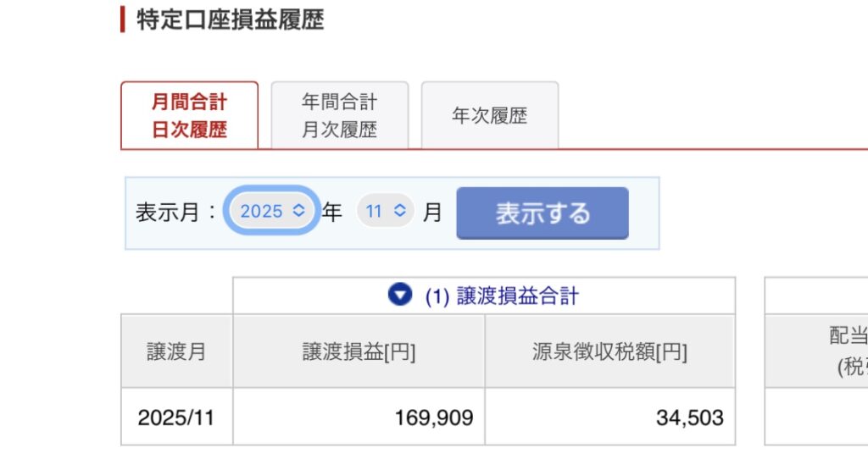Click the 源泉徴収税額[円] column header
The width and height of the screenshot is (868, 470).
[x=609, y=351]
